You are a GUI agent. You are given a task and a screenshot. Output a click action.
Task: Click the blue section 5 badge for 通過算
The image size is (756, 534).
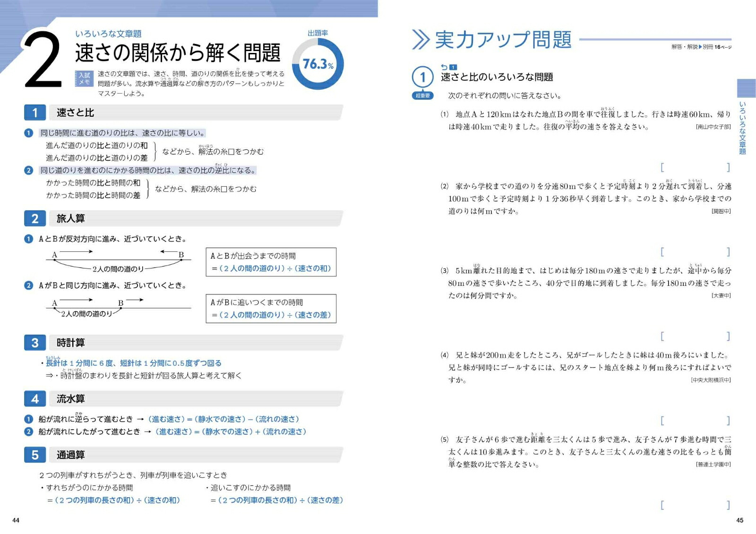(35, 455)
